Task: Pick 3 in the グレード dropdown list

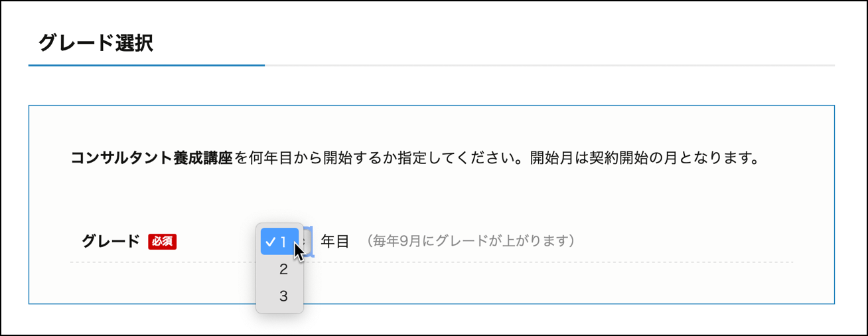Action: [283, 296]
